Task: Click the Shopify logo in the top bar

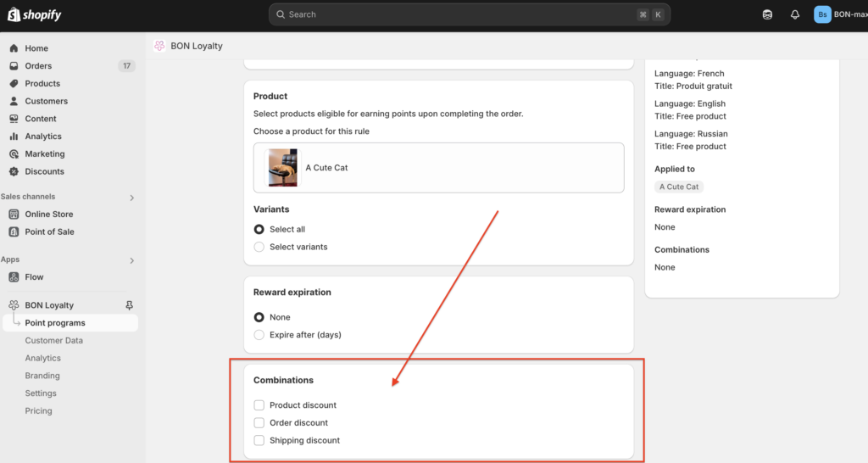Action: point(35,14)
